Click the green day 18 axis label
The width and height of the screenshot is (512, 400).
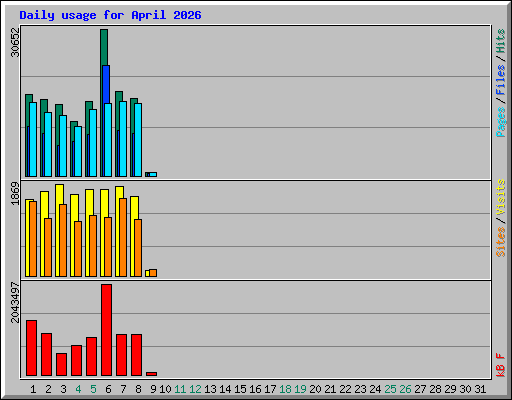click(x=285, y=389)
